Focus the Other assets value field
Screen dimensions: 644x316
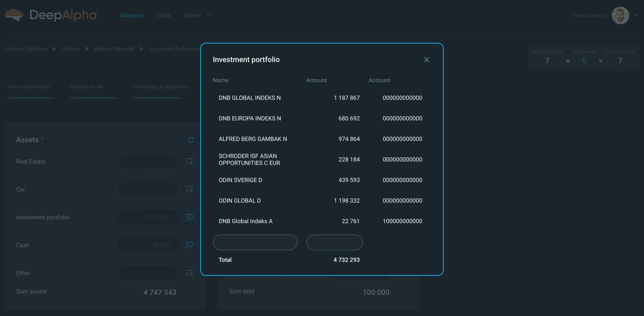point(148,273)
